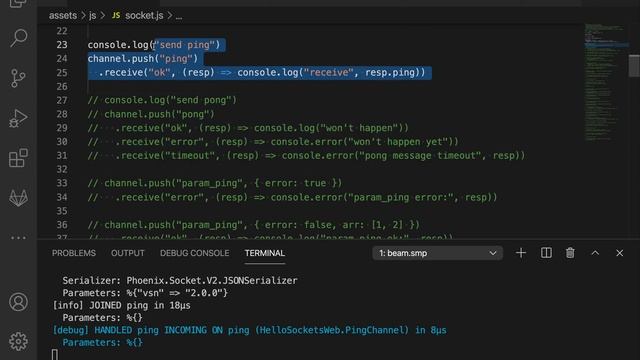This screenshot has height=360, width=640.
Task: Click the .receive("ok" line 25
Action: [262, 73]
